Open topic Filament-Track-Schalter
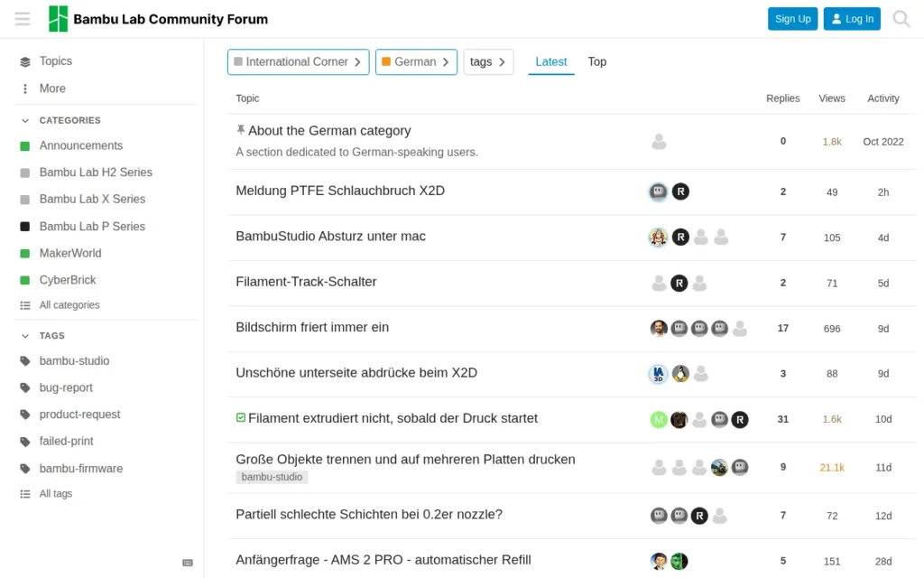 point(306,282)
